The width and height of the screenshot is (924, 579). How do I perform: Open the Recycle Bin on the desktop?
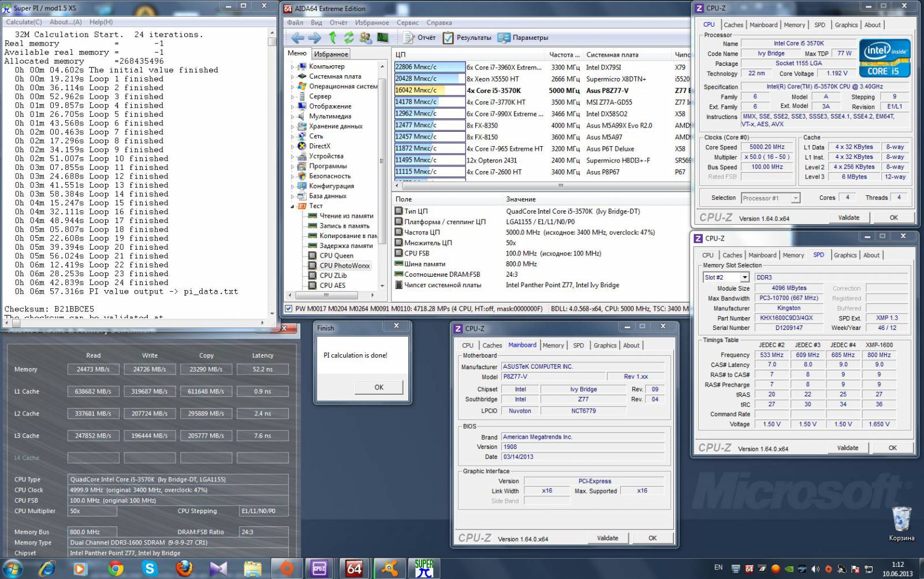pyautogui.click(x=901, y=524)
